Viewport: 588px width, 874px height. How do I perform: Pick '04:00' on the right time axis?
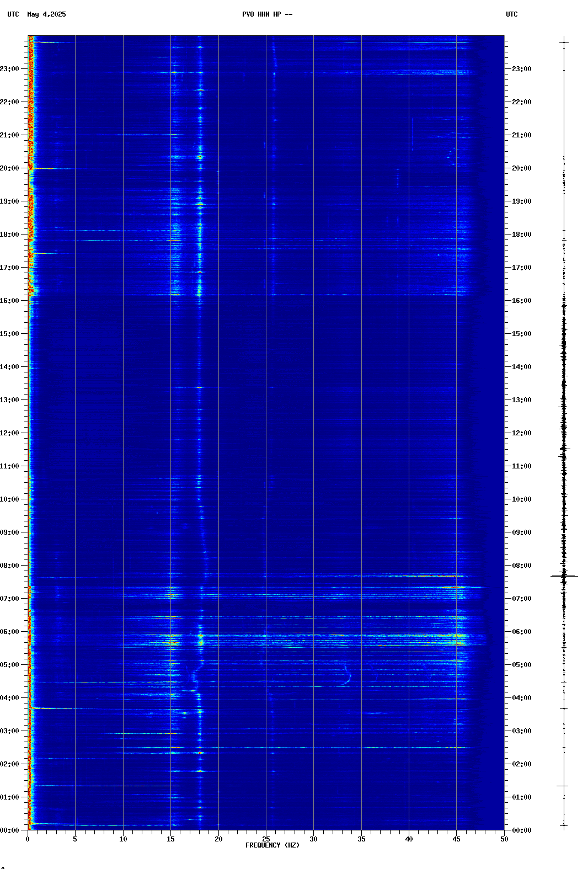pos(522,698)
